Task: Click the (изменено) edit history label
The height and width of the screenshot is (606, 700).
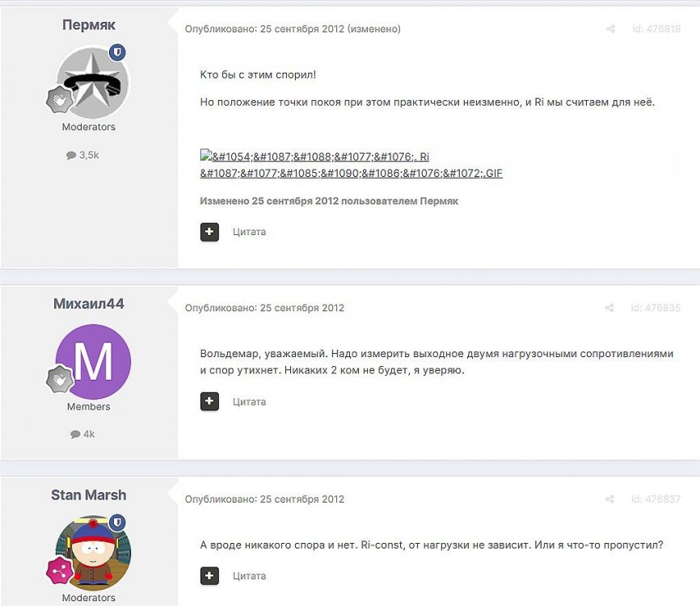Action: pos(374,29)
